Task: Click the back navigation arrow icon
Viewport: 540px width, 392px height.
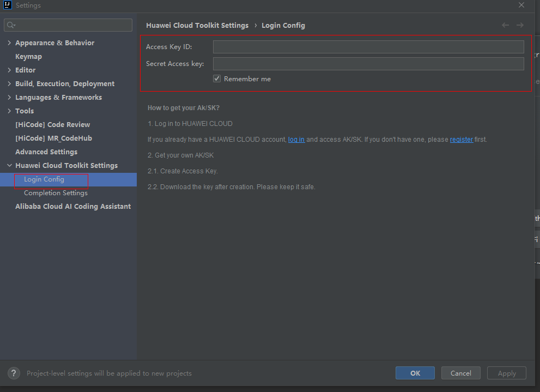Action: coord(505,25)
